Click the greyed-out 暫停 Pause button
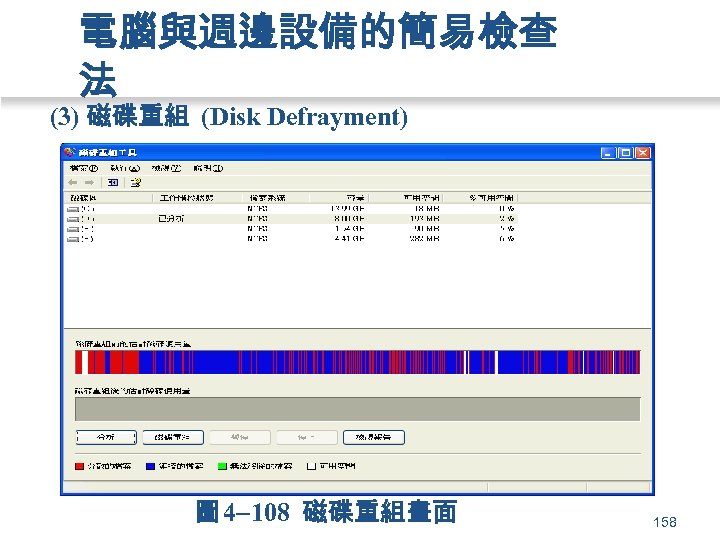The height and width of the screenshot is (540, 720). point(240,437)
